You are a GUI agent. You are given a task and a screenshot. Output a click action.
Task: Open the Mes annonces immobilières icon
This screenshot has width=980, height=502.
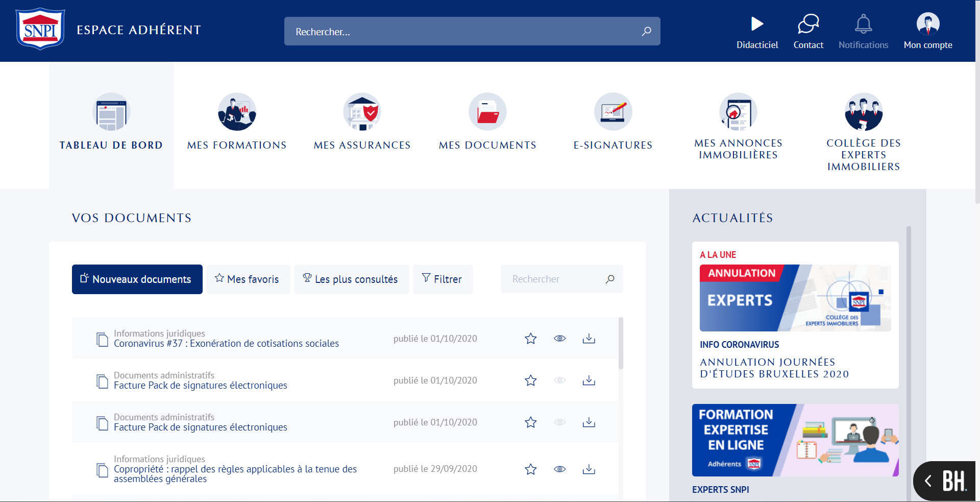(x=738, y=112)
